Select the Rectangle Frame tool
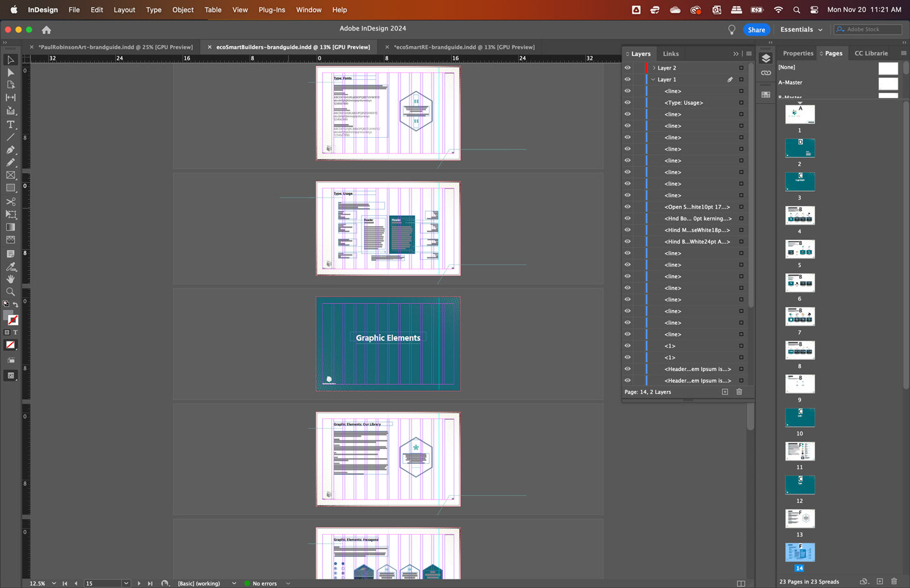910x588 pixels. point(10,175)
